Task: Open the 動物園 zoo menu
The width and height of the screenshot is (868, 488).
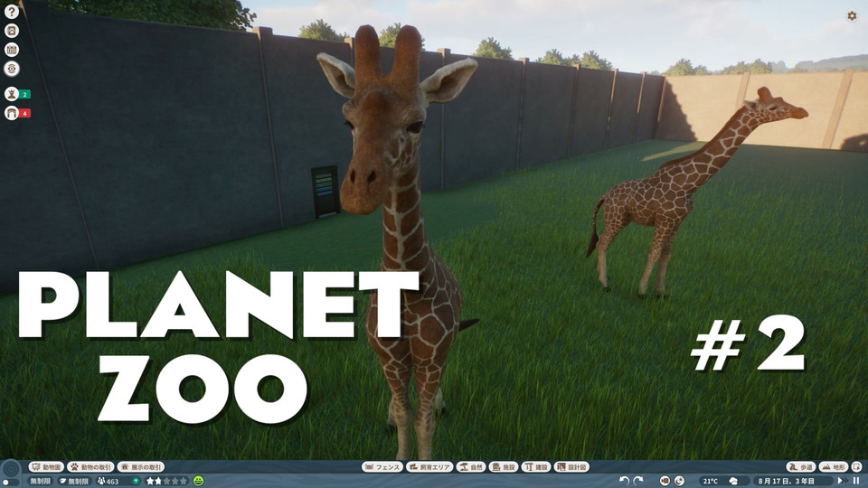Action: (46, 467)
